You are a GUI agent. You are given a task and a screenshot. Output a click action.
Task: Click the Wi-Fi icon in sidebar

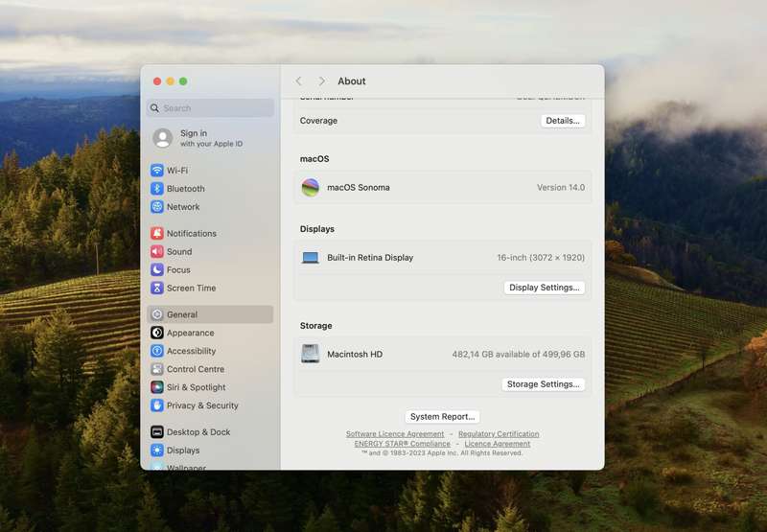pyautogui.click(x=157, y=171)
